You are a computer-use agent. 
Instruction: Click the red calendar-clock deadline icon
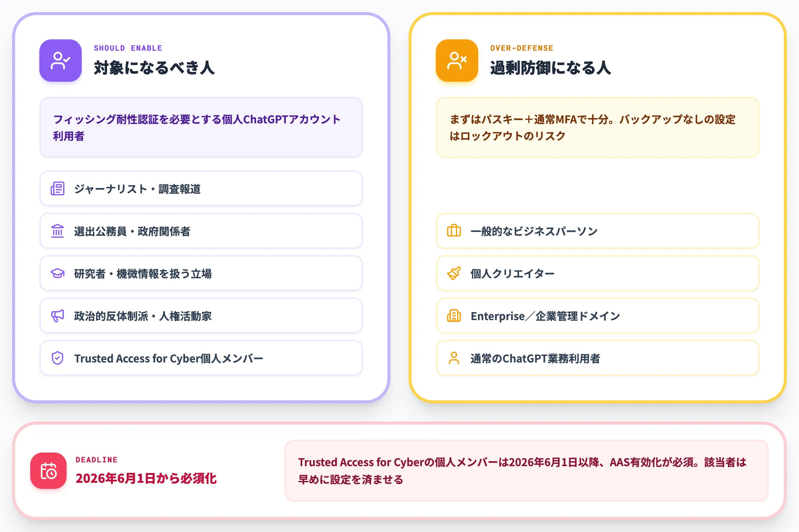point(48,471)
